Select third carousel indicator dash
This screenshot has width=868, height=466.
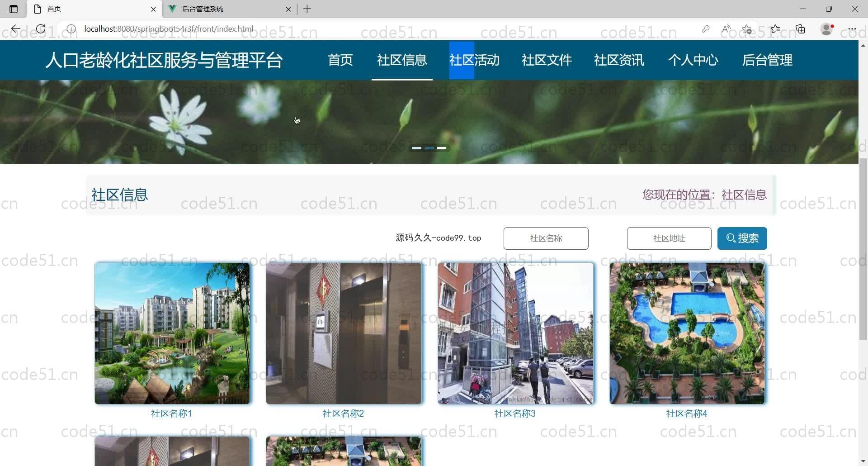pos(442,148)
